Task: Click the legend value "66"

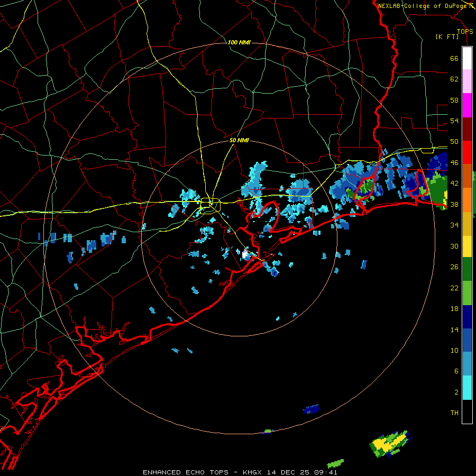Action: (x=454, y=59)
